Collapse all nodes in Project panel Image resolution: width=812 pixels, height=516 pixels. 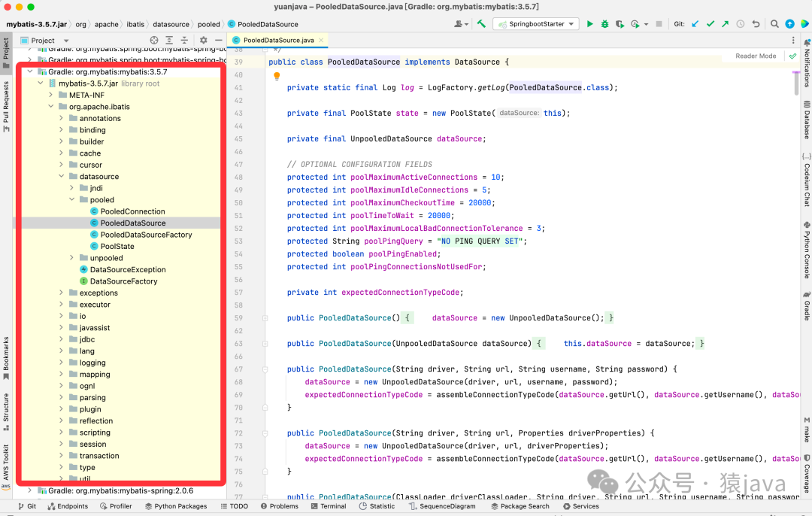tap(184, 40)
